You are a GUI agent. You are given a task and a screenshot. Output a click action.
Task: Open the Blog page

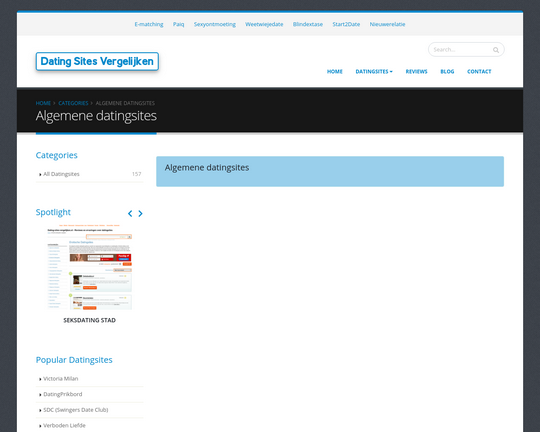point(447,71)
